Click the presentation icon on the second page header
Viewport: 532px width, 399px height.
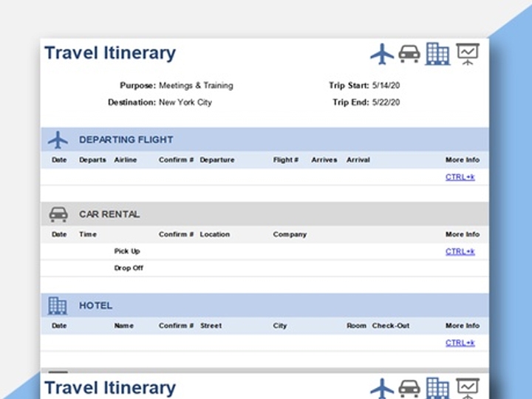click(x=468, y=388)
